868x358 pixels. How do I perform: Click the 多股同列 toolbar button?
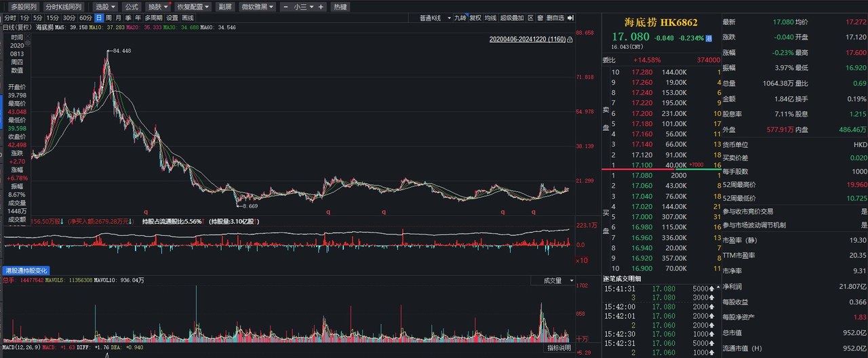(24, 7)
